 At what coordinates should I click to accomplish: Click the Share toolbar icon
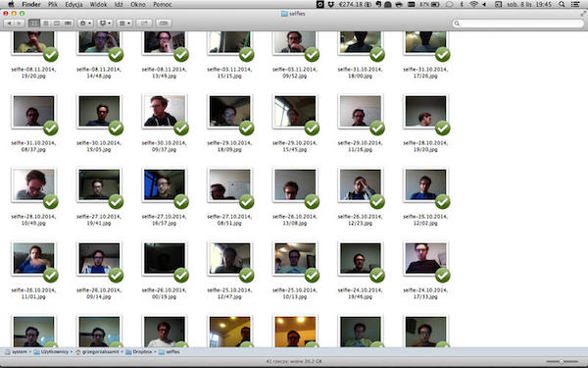pyautogui.click(x=144, y=24)
